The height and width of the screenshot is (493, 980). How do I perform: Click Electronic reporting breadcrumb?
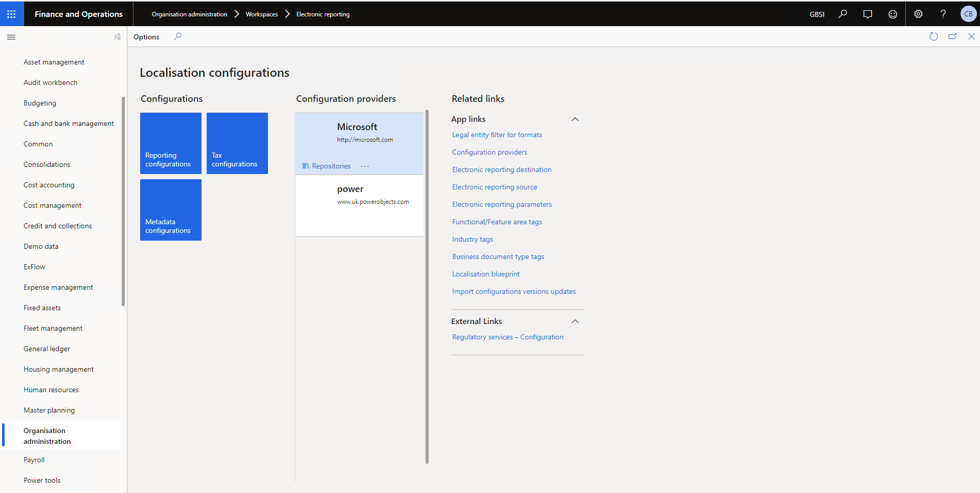click(x=323, y=14)
